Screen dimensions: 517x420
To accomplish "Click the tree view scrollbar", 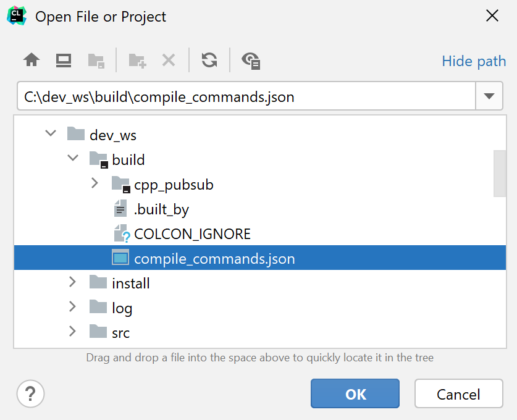I will pos(499,174).
